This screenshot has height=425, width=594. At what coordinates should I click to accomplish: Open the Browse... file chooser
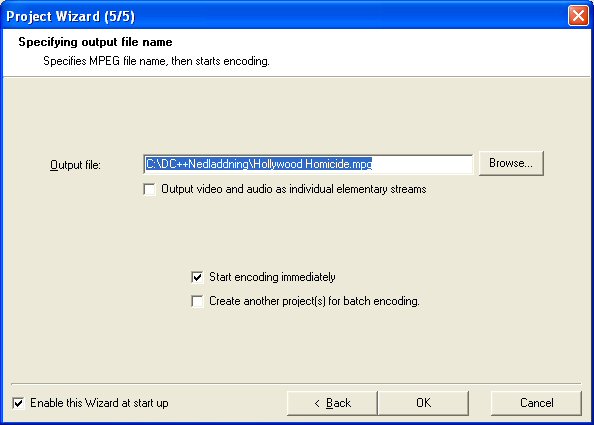pyautogui.click(x=511, y=163)
